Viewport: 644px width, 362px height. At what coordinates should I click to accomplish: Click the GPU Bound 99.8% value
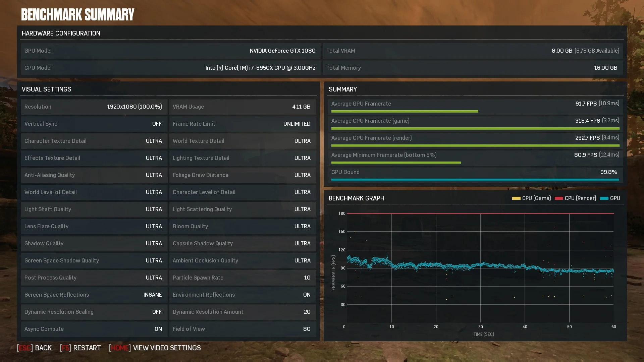[x=608, y=172]
